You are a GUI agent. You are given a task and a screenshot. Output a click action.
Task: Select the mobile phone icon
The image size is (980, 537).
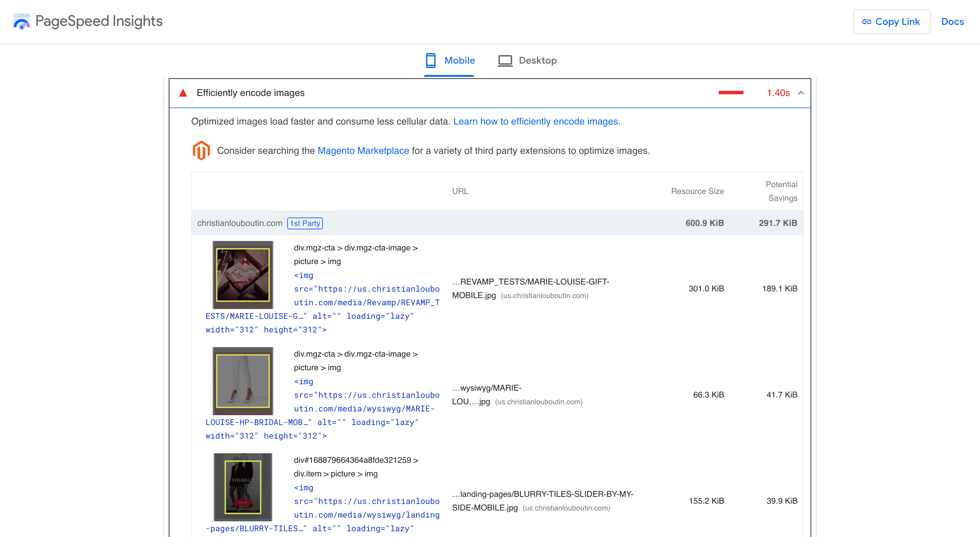click(x=430, y=60)
